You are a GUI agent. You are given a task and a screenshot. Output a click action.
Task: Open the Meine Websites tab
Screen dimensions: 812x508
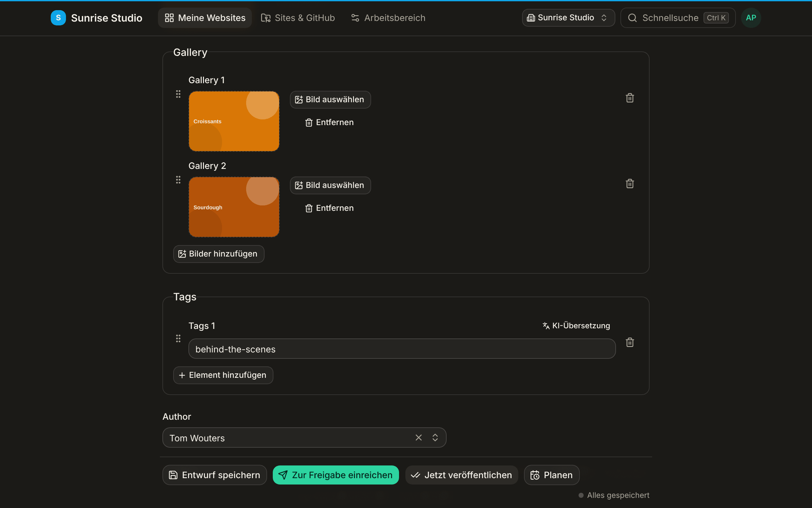click(x=205, y=18)
